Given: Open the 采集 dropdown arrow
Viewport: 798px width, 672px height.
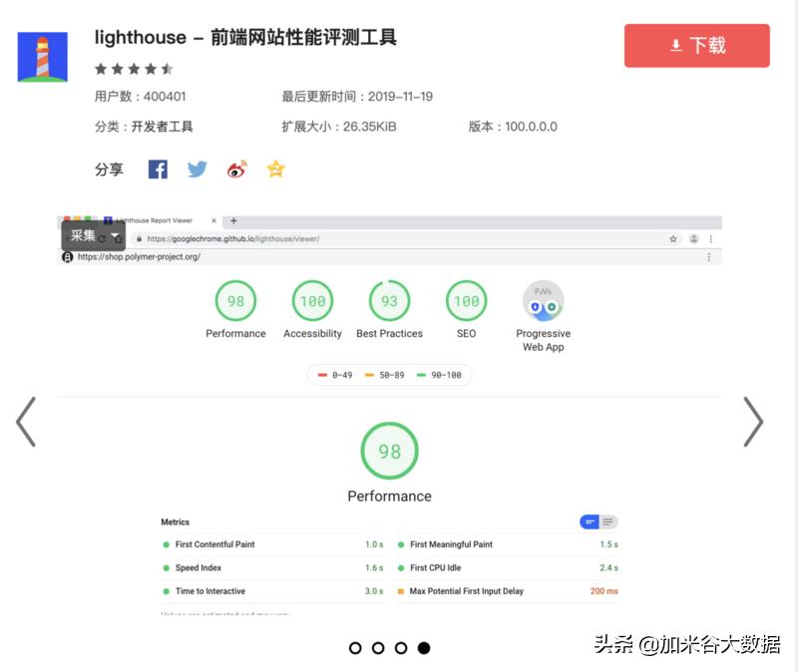Looking at the screenshot, I should 114,236.
